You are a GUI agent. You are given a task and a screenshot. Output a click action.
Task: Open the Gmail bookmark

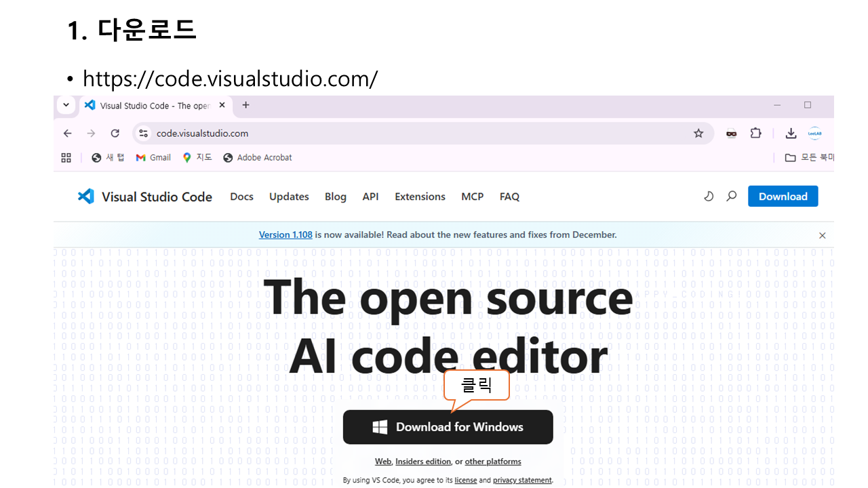[x=153, y=158]
